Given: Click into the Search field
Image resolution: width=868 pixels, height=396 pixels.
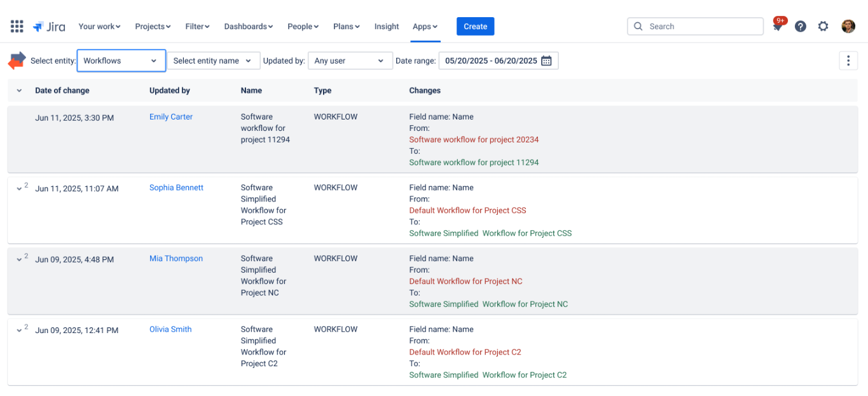Looking at the screenshot, I should point(695,26).
